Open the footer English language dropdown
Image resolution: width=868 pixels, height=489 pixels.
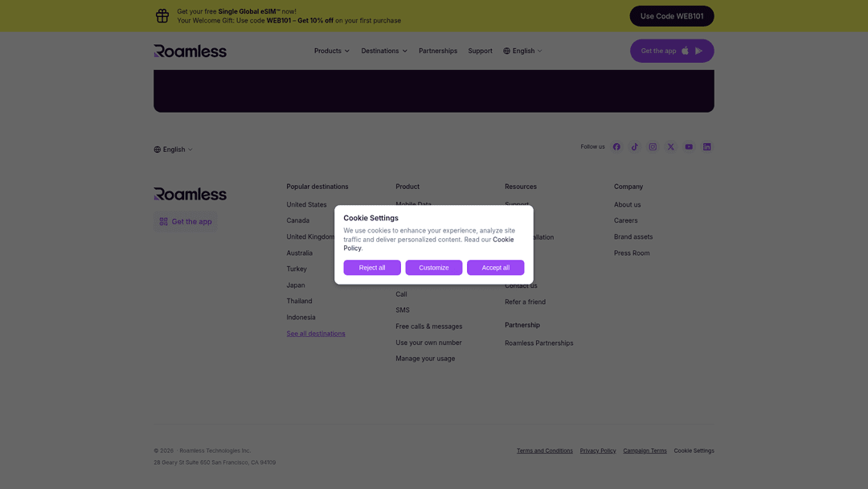(x=172, y=149)
